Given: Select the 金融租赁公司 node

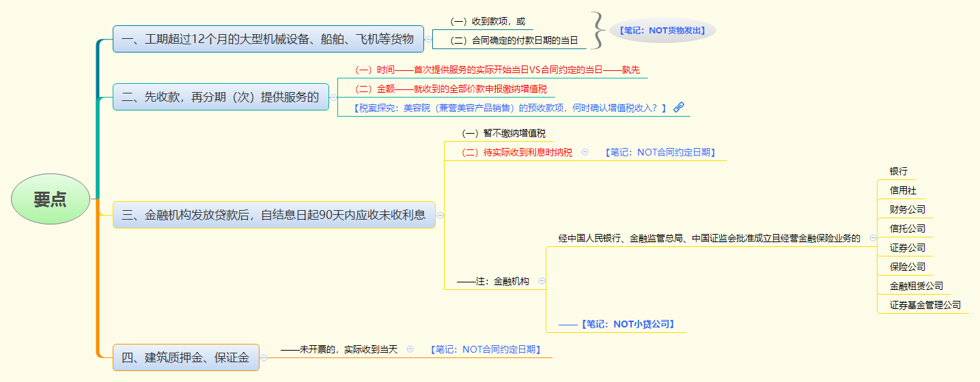Looking at the screenshot, I should tap(916, 286).
